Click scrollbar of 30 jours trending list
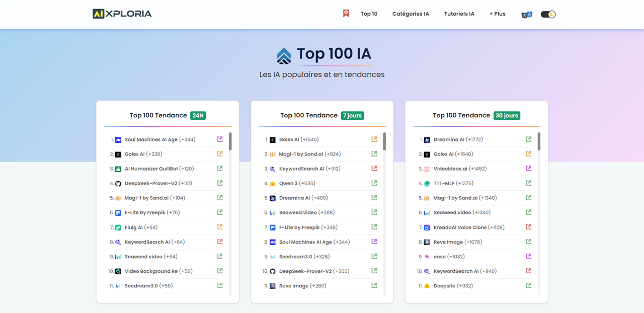Screen dimensions: 644x313 coord(539,141)
